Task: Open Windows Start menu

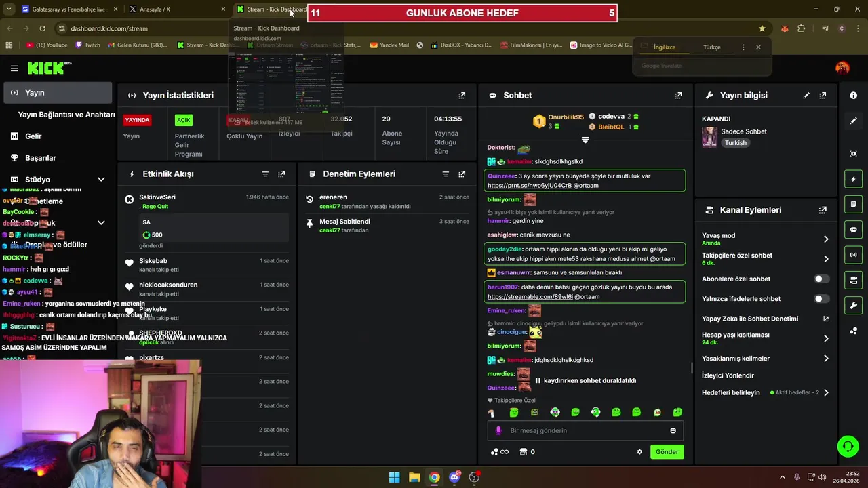Action: 394,477
